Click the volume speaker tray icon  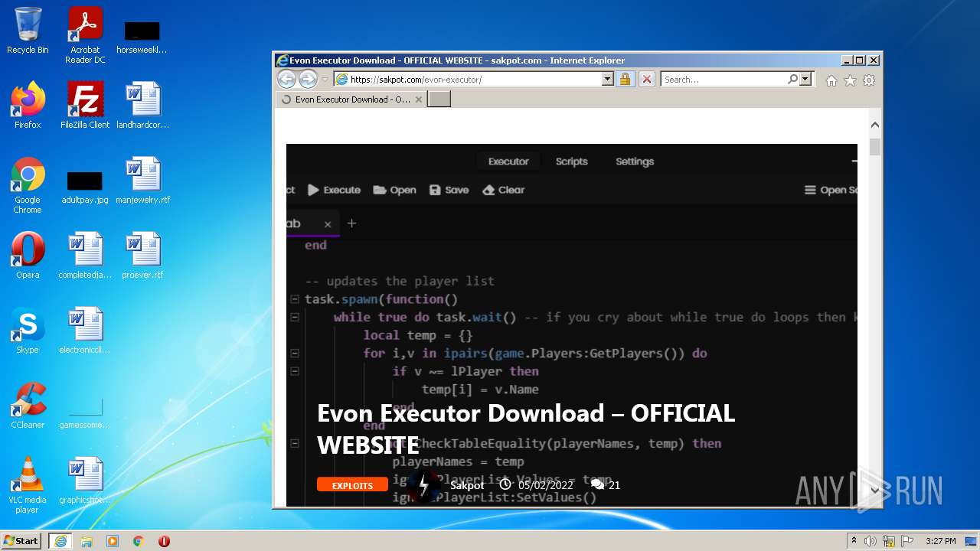pos(871,541)
